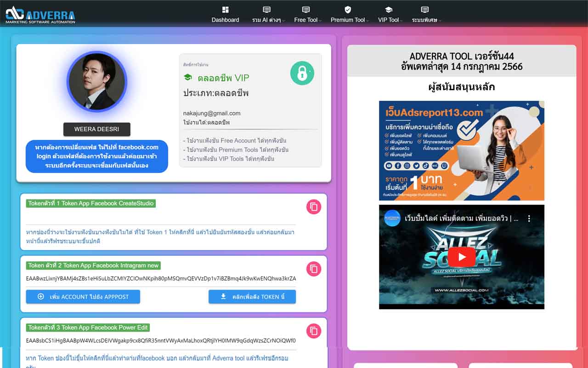Select the Dashboard grid icon
Viewport: 588px width, 368px height.
(225, 9)
